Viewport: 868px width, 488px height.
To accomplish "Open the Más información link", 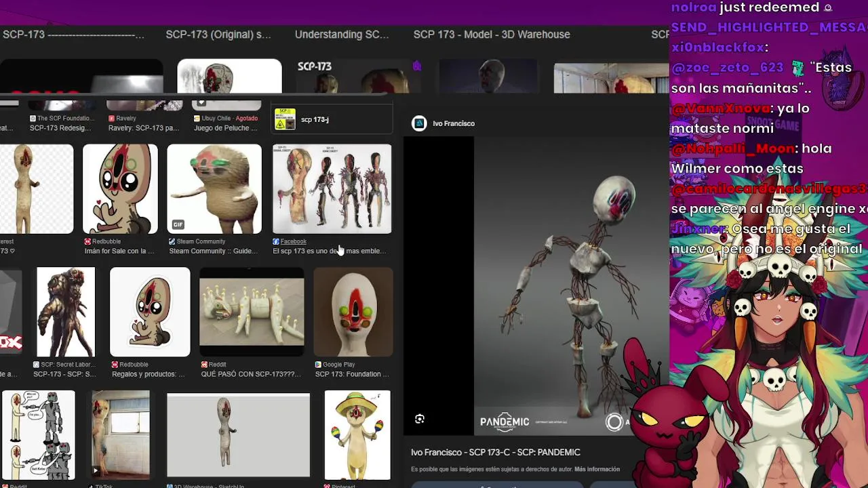I will click(x=597, y=469).
